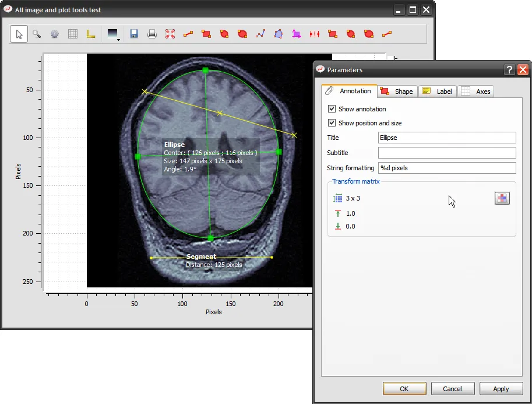Select the polyline free-form tool
This screenshot has height=404, width=532.
(260, 34)
